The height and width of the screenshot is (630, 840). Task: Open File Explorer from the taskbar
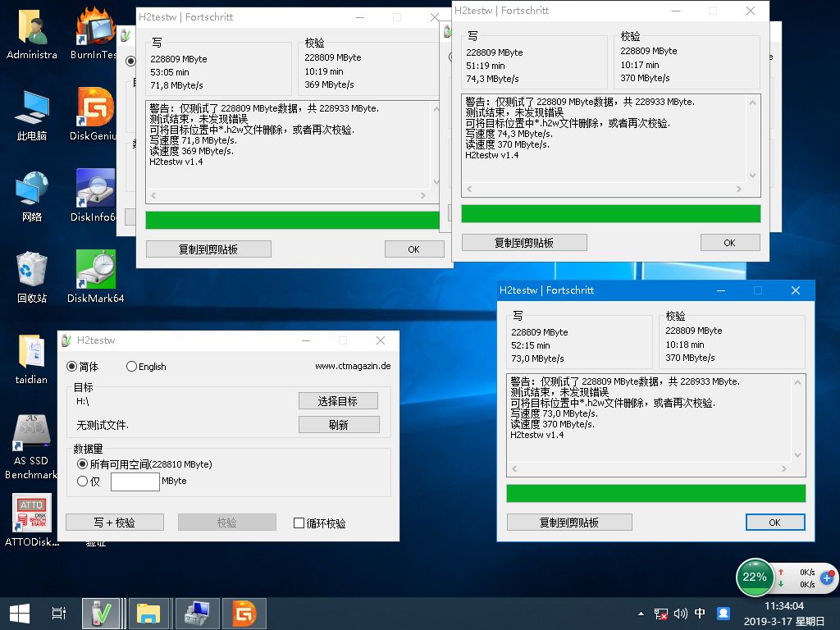pos(148,613)
